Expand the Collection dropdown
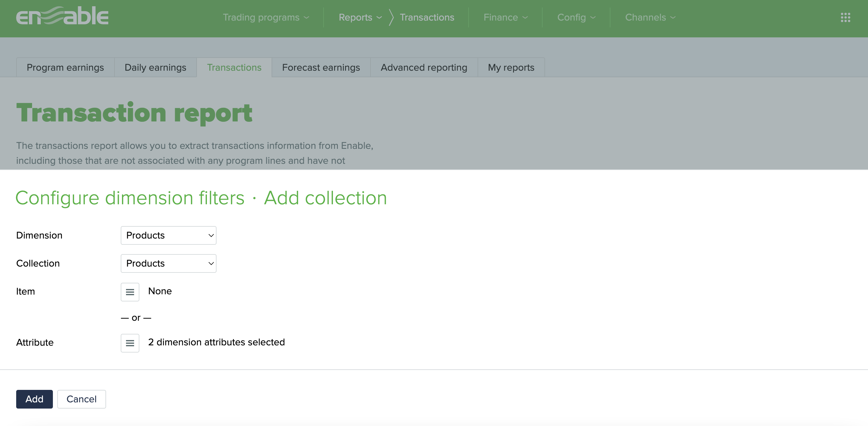 tap(169, 263)
